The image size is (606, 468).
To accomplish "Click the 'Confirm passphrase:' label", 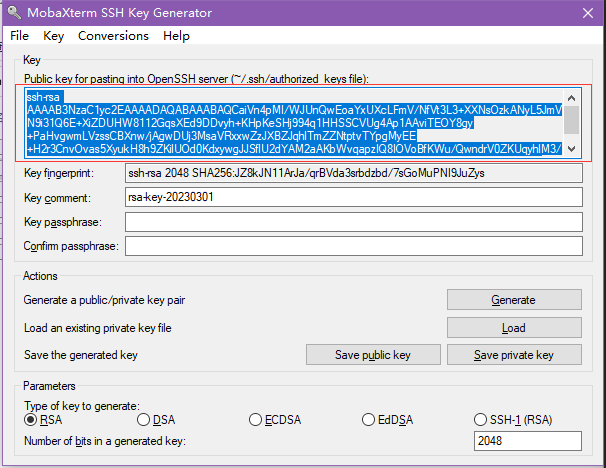I will click(71, 246).
